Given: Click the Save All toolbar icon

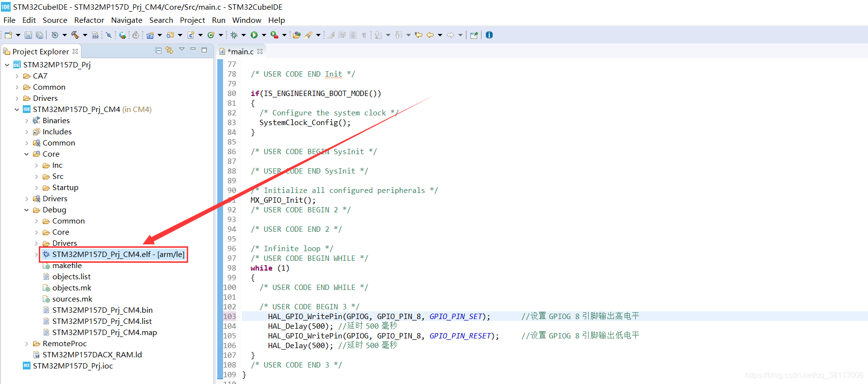Looking at the screenshot, I should coord(40,35).
